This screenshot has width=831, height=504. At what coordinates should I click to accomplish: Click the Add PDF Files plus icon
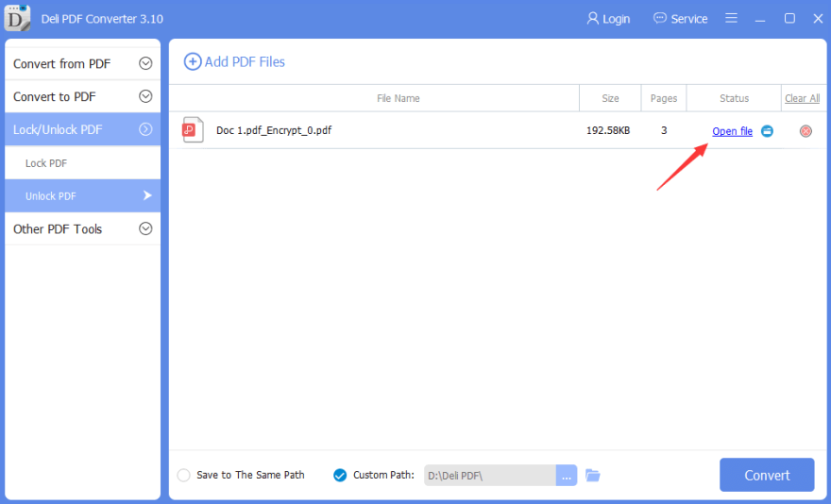(193, 61)
